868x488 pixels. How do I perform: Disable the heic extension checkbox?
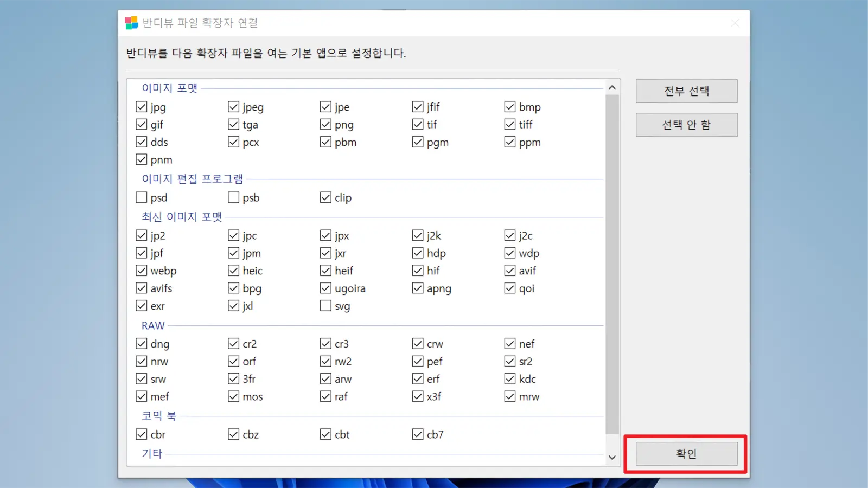pos(233,270)
